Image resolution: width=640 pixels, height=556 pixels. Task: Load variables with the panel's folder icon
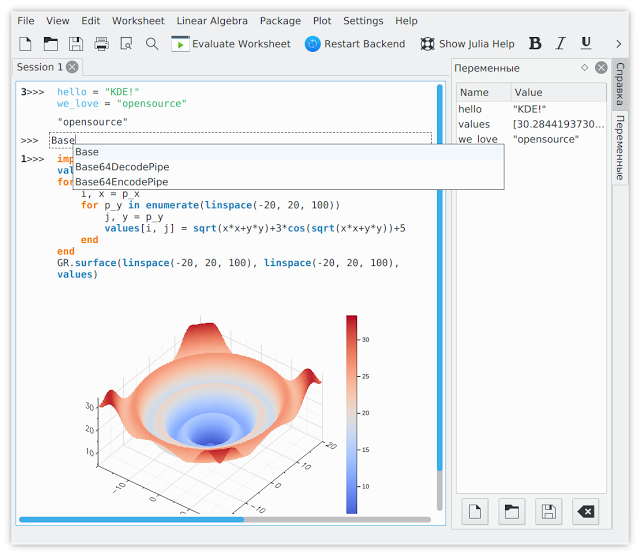(x=511, y=512)
